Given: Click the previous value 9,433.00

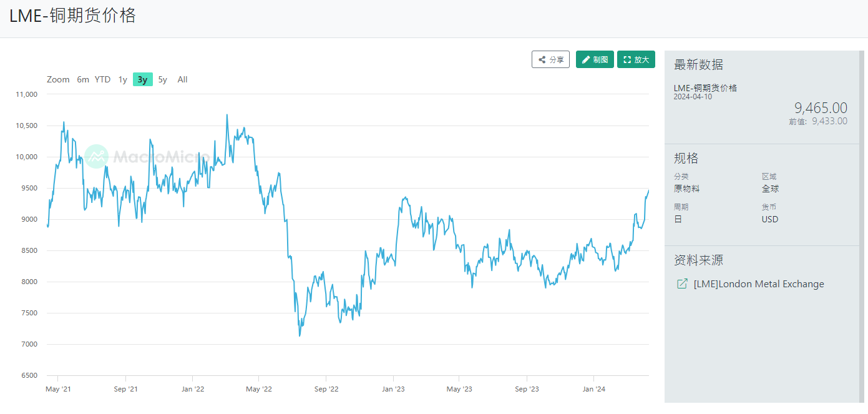Looking at the screenshot, I should pyautogui.click(x=829, y=121).
